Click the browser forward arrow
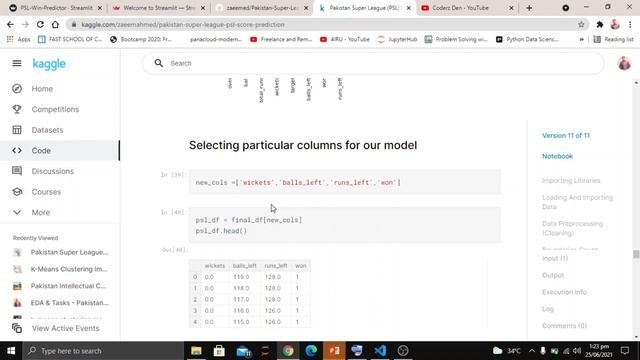Image resolution: width=640 pixels, height=360 pixels. (25, 24)
